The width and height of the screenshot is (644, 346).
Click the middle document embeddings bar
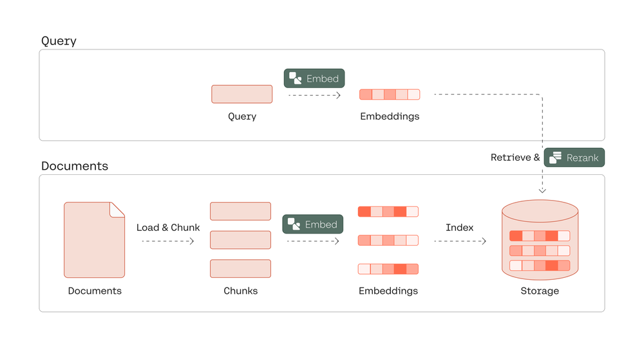pos(388,241)
